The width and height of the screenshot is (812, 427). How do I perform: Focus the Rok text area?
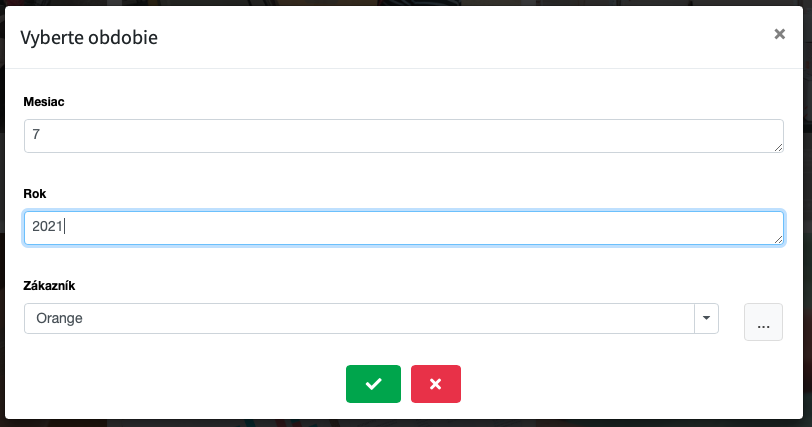[400, 228]
